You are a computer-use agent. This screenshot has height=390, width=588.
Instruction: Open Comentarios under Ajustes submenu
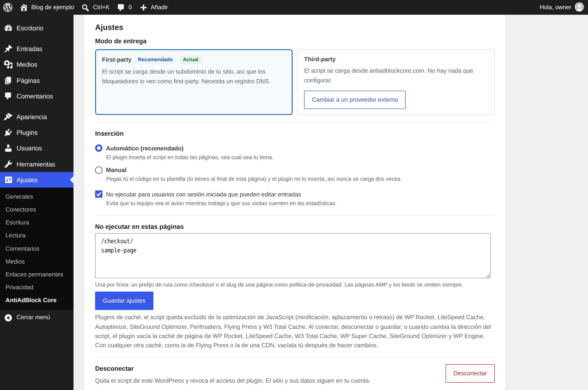point(22,249)
